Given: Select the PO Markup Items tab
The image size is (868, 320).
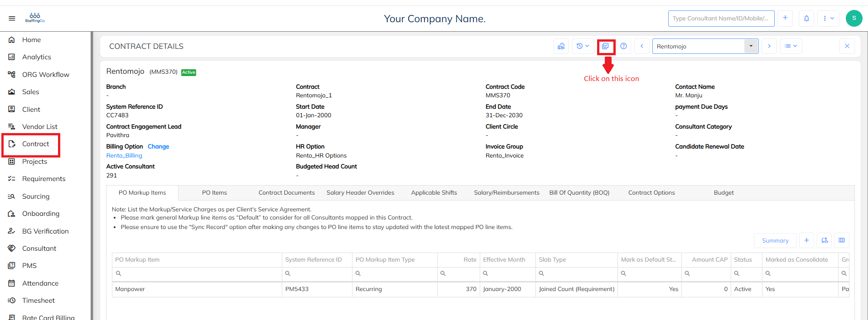Looking at the screenshot, I should (x=142, y=193).
